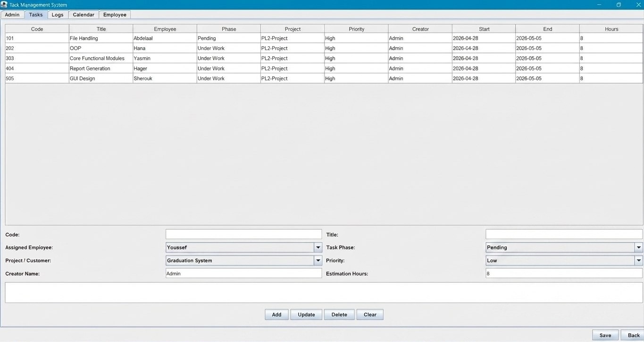Click the Abdelaal employee cell
Viewport: 644px width, 342px height.
(x=165, y=38)
